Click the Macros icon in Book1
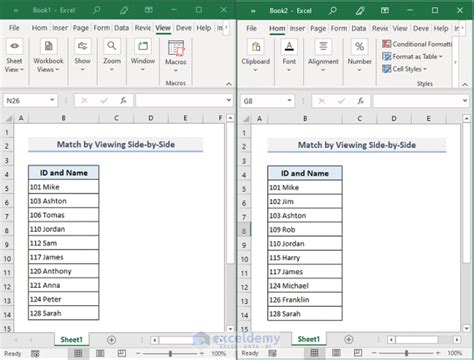The width and height of the screenshot is (474, 360). pyautogui.click(x=176, y=55)
